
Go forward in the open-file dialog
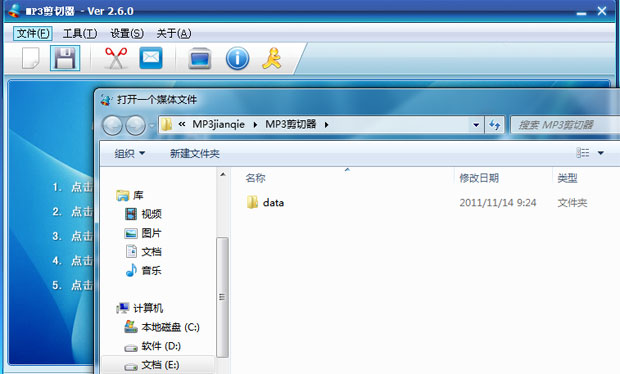point(135,125)
